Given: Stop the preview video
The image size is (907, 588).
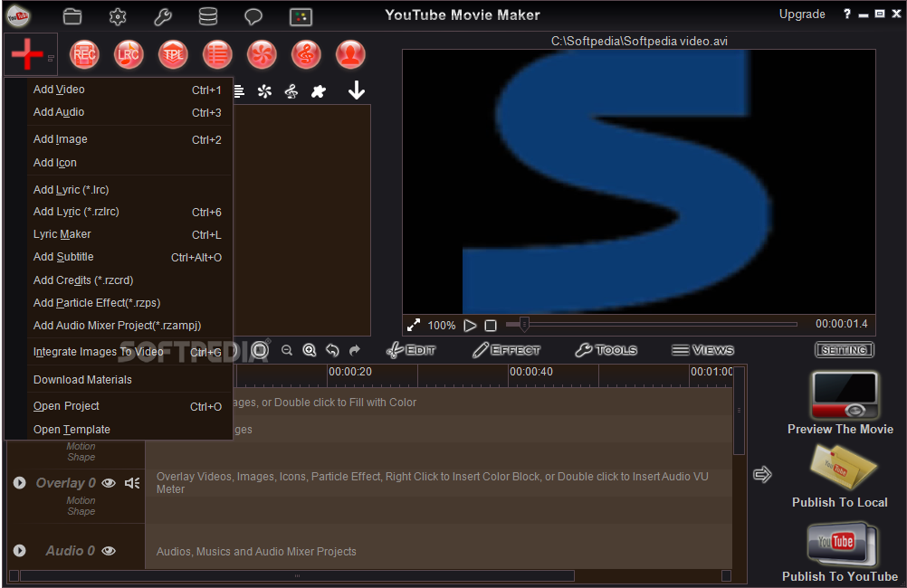Looking at the screenshot, I should (x=491, y=326).
